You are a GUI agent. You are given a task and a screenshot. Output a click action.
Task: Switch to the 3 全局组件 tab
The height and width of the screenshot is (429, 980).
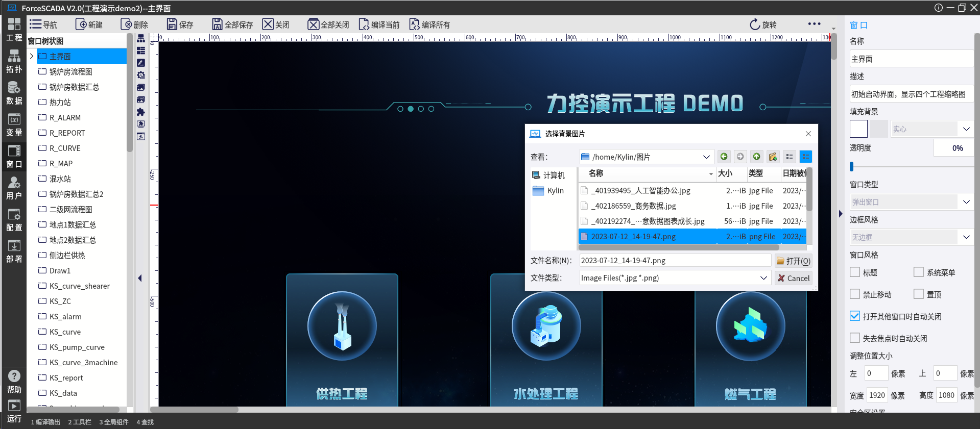pos(114,422)
